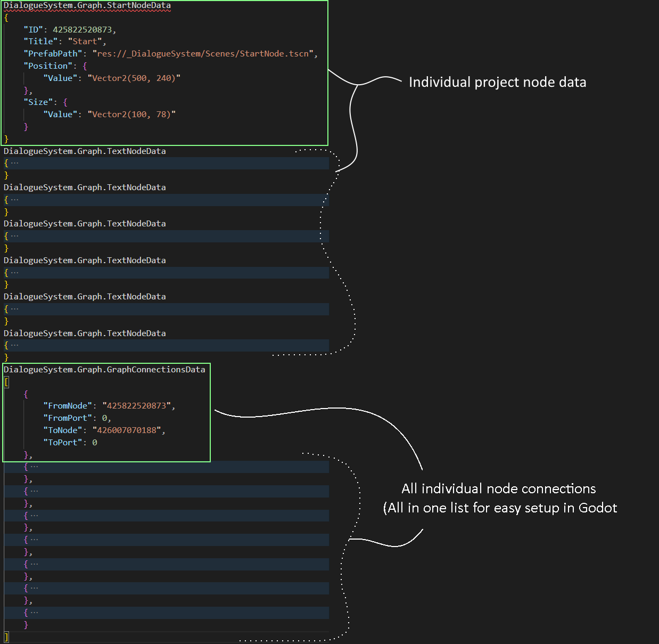The width and height of the screenshot is (659, 644).
Task: Expand a middle collapsed connection entry
Action: 34,539
